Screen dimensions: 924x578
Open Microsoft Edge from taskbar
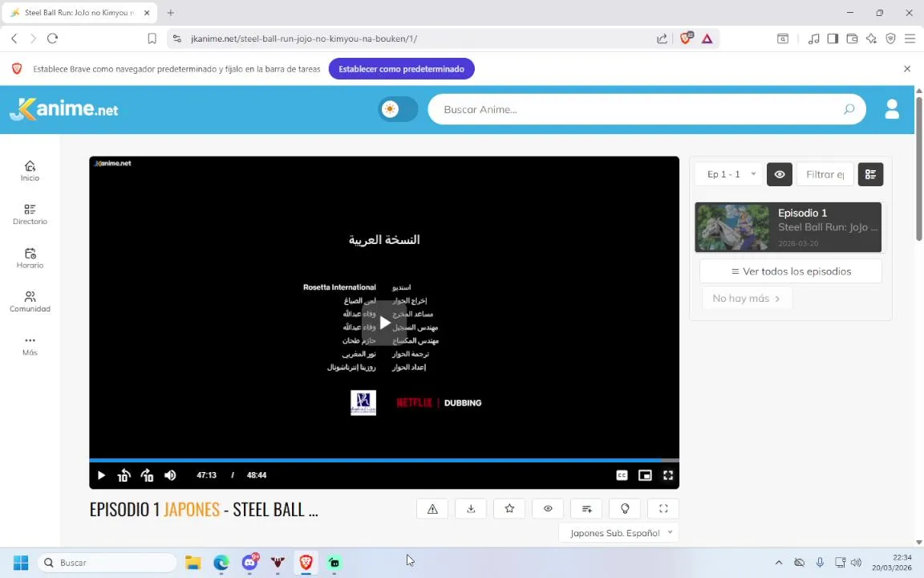[221, 563]
